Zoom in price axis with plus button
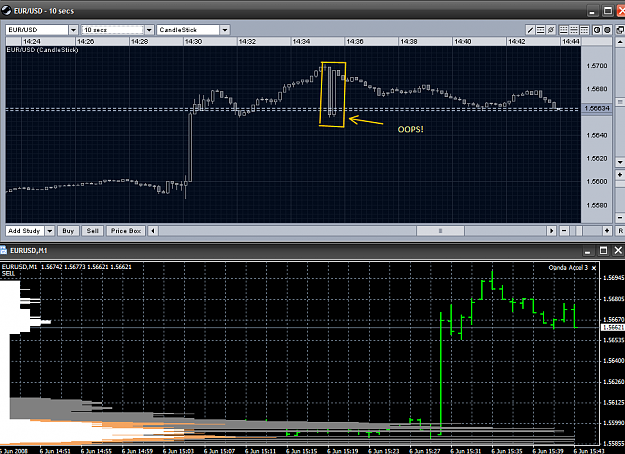This screenshot has width=625, height=454. 620,175
